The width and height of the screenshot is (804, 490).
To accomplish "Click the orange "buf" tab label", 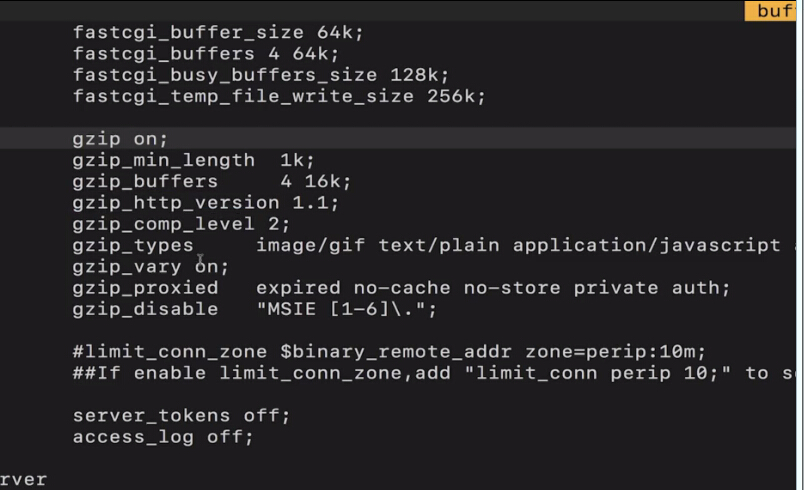I will pyautogui.click(x=775, y=11).
